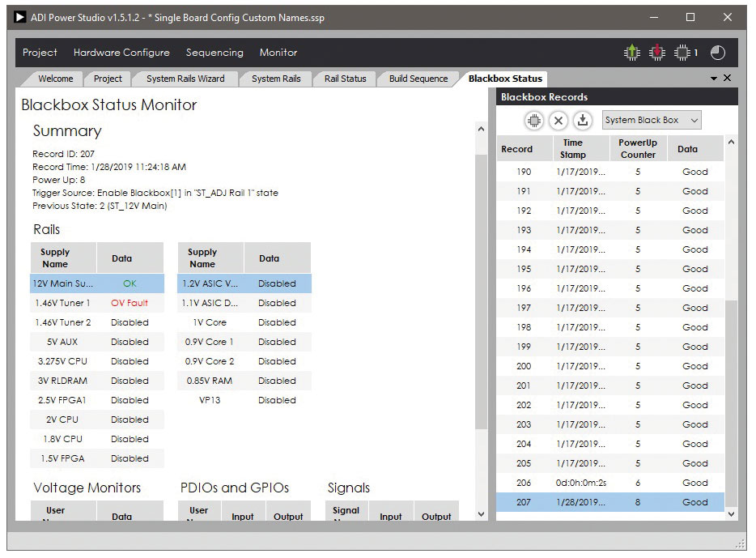Screen dimensions: 756x558
Task: Open the Monitor menu
Action: click(x=278, y=53)
